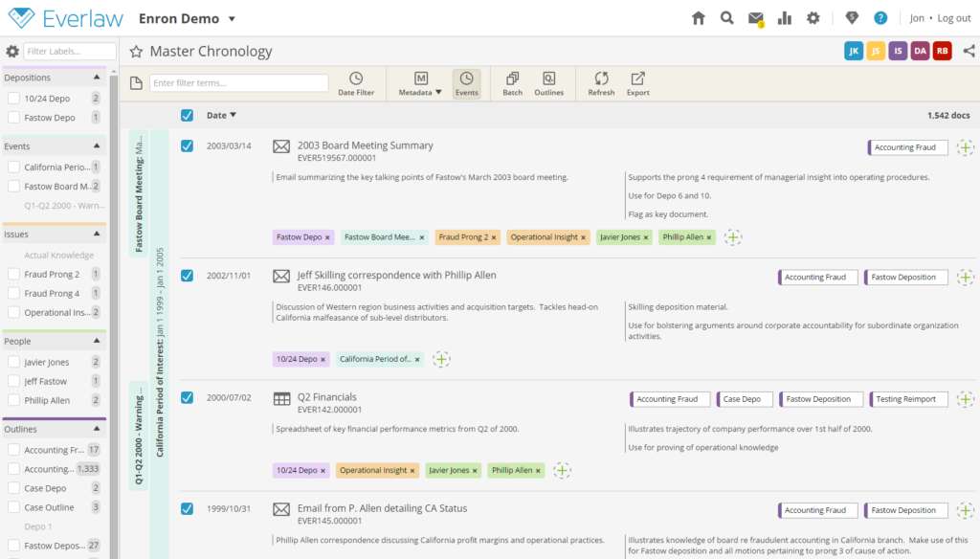Click the IS user avatar

898,52
